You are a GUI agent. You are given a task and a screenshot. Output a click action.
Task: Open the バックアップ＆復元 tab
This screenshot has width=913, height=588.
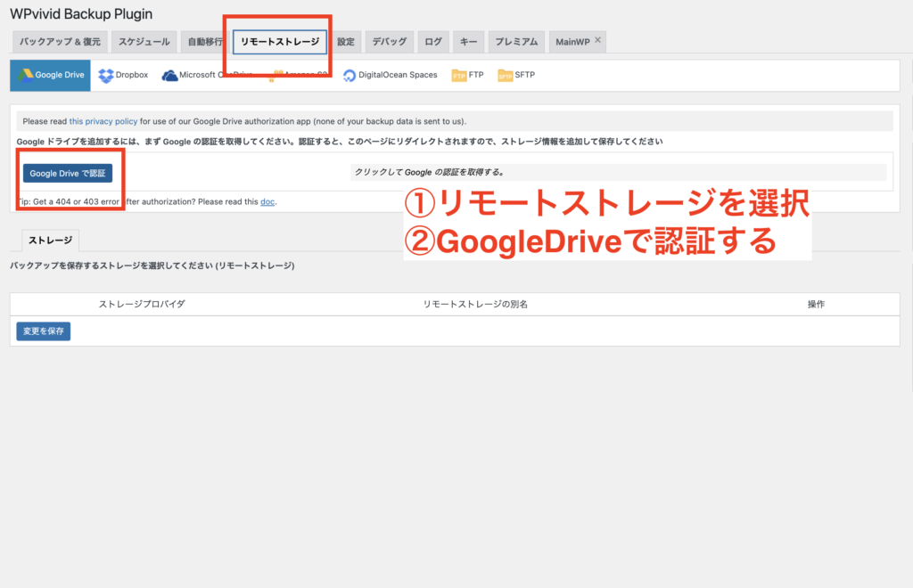[x=60, y=42]
